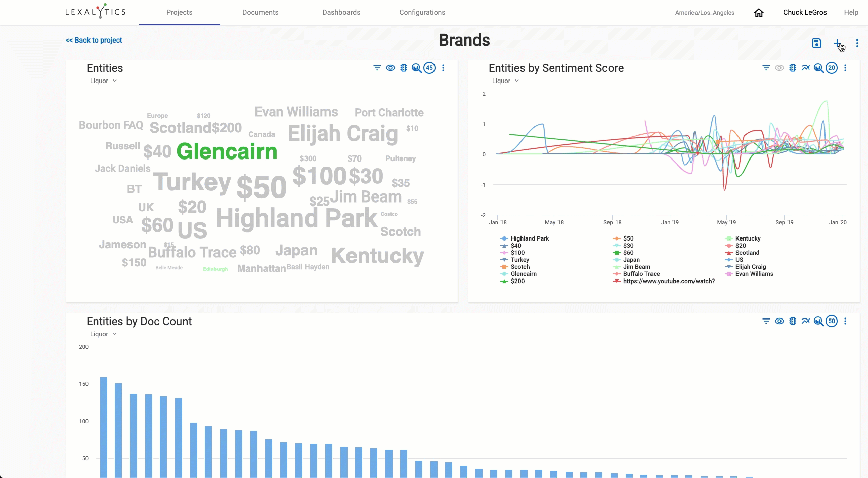868x478 pixels.
Task: Select Kentucky in the word cloud
Action: point(377,256)
